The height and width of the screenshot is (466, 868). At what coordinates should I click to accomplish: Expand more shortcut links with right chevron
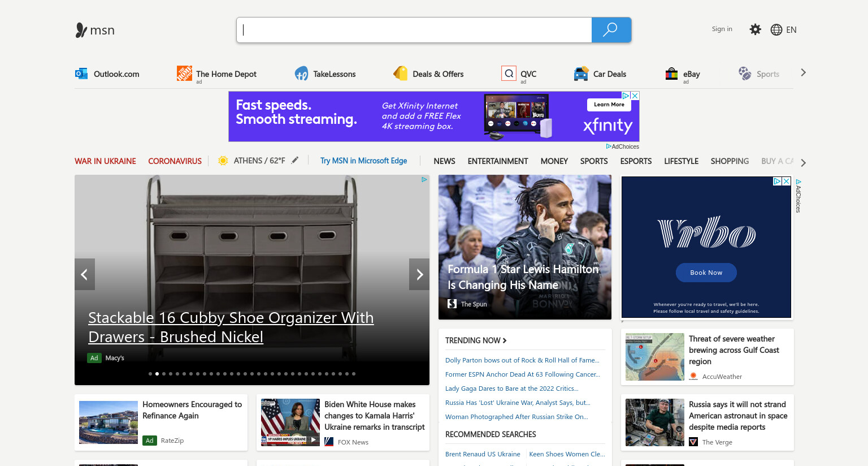(x=803, y=72)
